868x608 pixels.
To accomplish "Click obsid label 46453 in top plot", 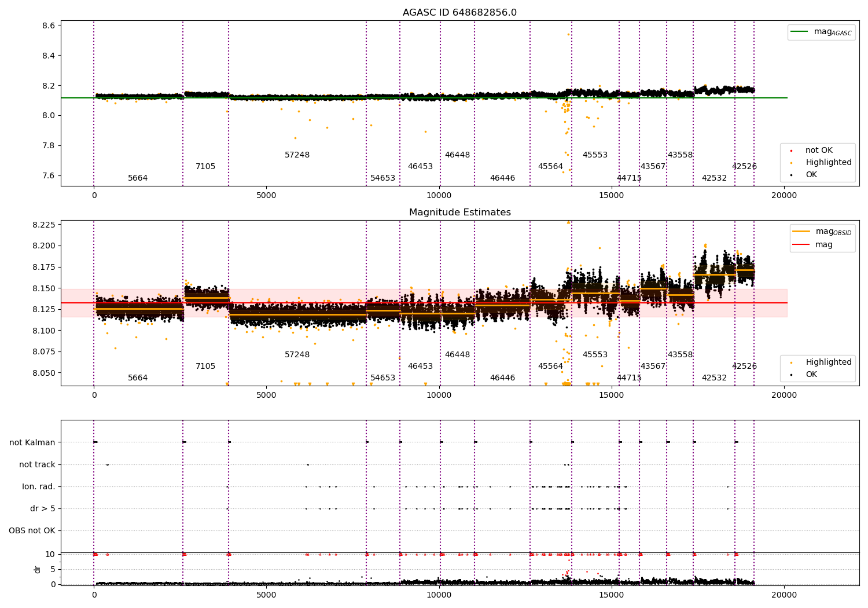I will [x=420, y=167].
